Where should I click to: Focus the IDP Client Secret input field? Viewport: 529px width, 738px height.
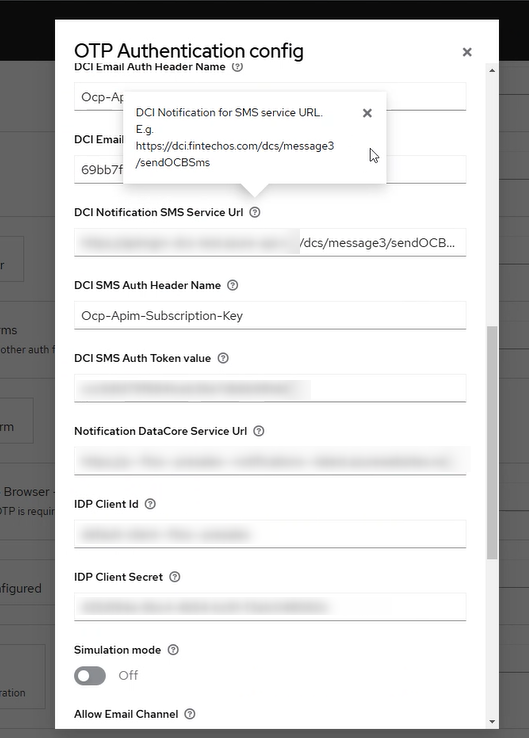[270, 607]
